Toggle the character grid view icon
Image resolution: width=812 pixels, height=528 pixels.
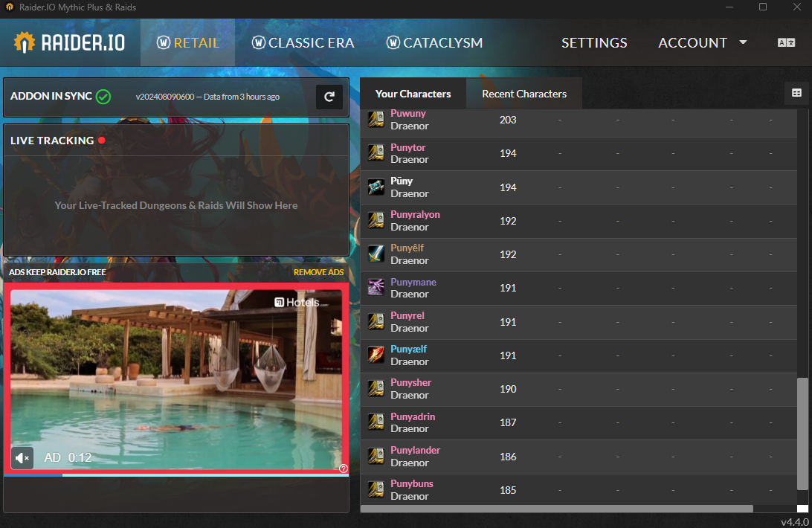796,93
